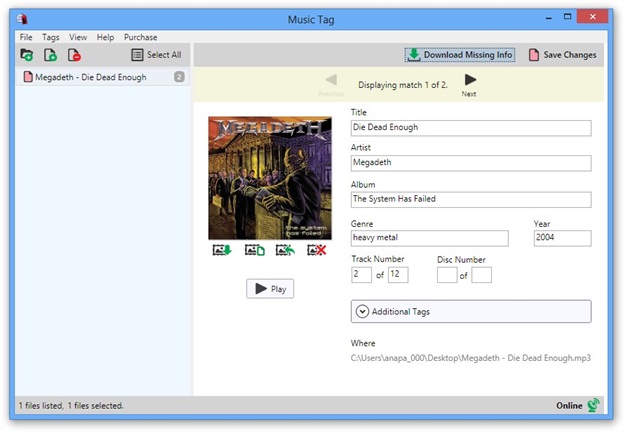Viewport: 625px width, 433px height.
Task: Minimize the Music Tag window
Action: (549, 18)
